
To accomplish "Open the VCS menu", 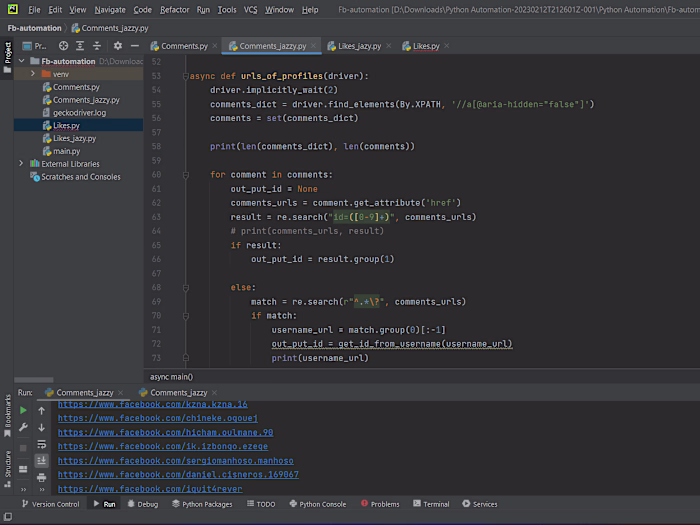I will tap(250, 9).
